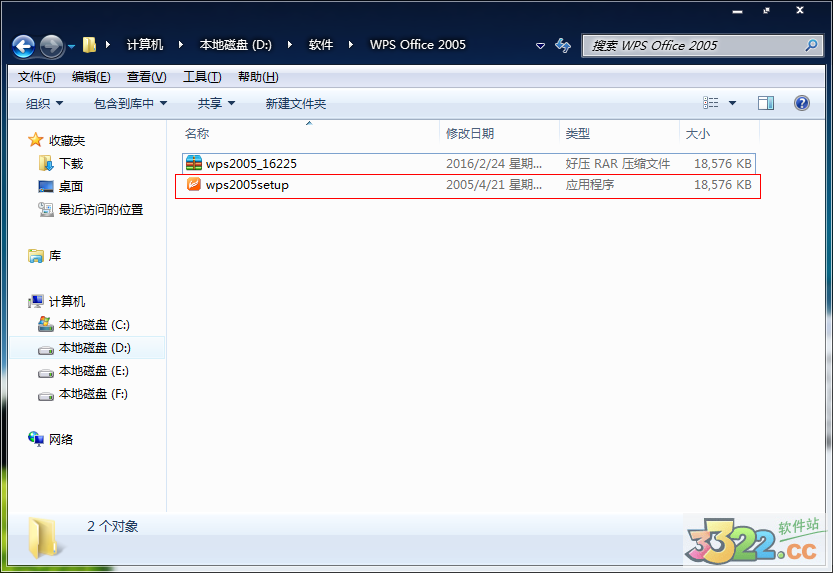Select 计算机 in the navigation pane
The height and width of the screenshot is (573, 833).
pyautogui.click(x=67, y=302)
